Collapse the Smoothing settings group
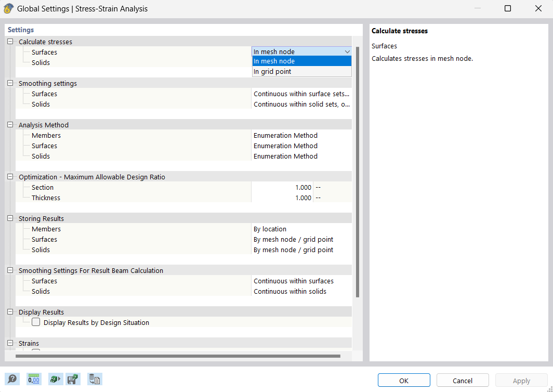Viewport: 553px width, 392px height. [x=10, y=83]
